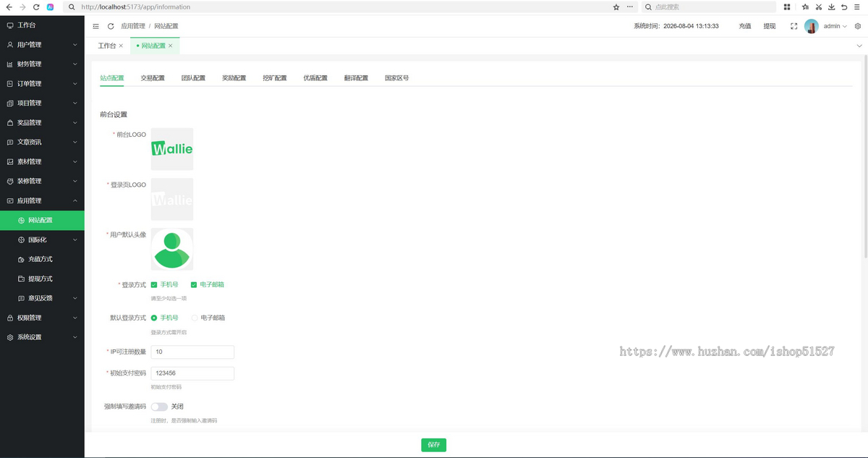
Task: Click the browser scissors screenshot icon
Action: click(x=819, y=7)
